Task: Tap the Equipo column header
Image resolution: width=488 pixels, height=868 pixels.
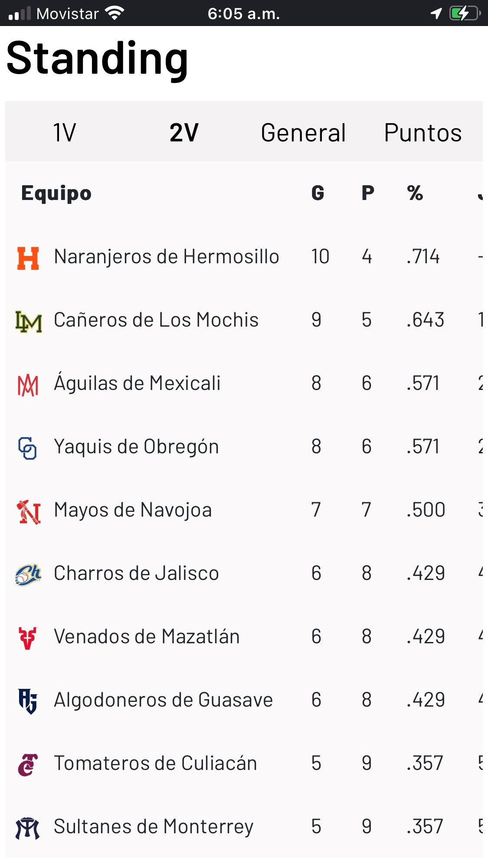Action: click(x=56, y=193)
